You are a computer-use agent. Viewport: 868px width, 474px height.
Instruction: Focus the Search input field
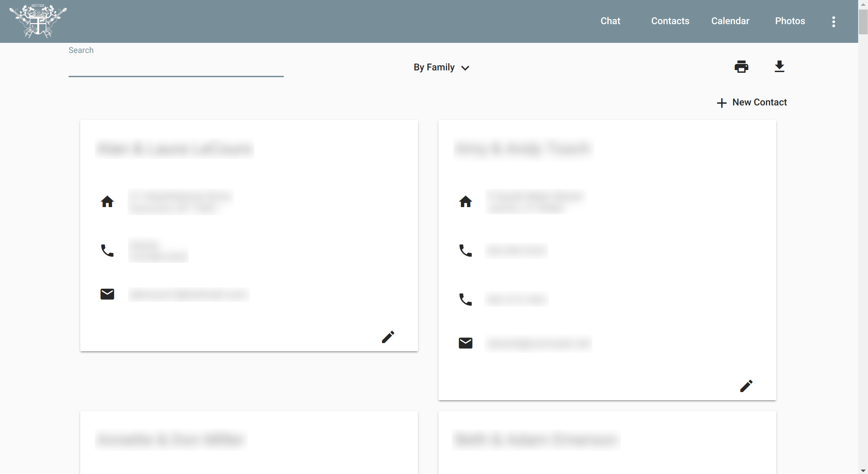(x=176, y=68)
